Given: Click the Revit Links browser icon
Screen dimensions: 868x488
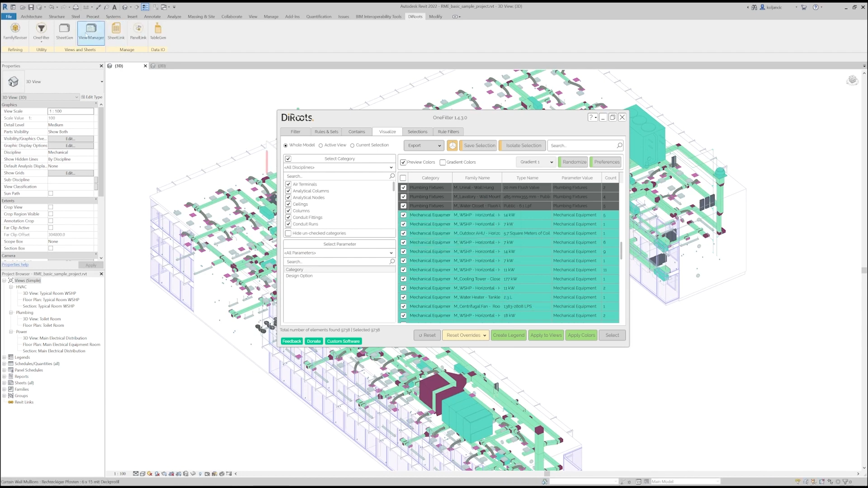Looking at the screenshot, I should 11,402.
